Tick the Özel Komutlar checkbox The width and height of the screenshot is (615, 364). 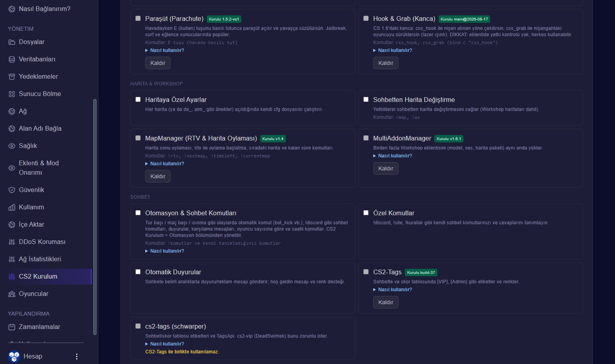(x=366, y=213)
